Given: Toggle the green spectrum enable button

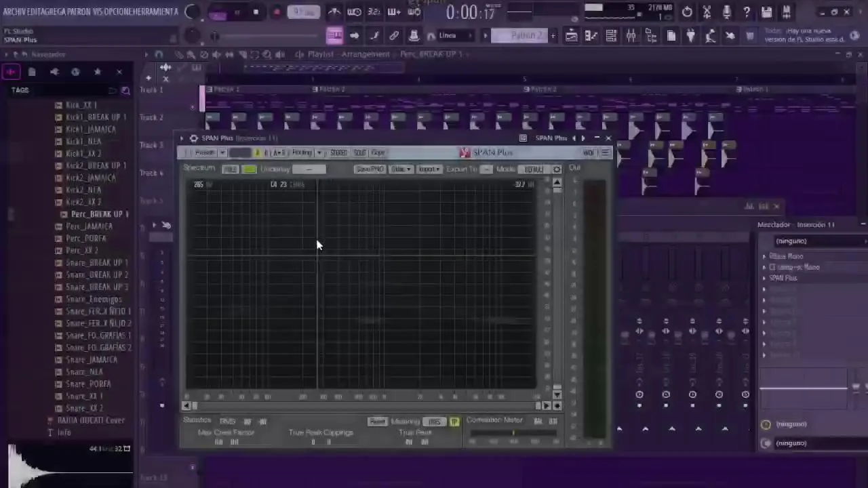Looking at the screenshot, I should (250, 169).
